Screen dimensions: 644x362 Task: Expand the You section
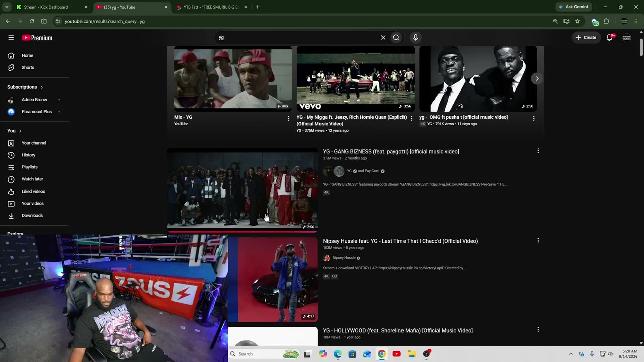click(x=14, y=131)
